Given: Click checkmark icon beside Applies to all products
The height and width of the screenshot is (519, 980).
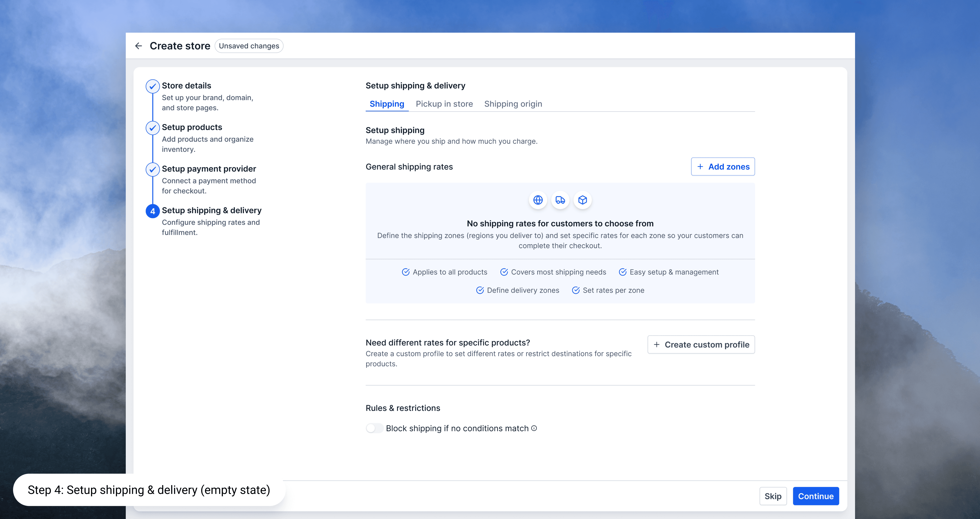Looking at the screenshot, I should pos(405,272).
